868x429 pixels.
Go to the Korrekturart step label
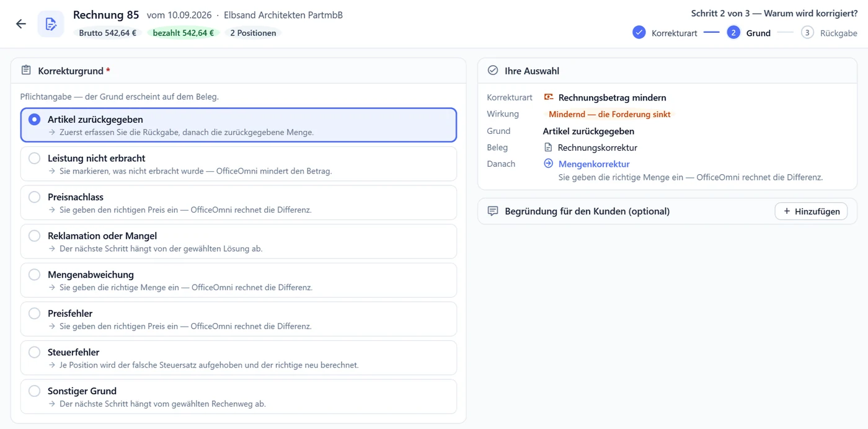[x=675, y=33]
